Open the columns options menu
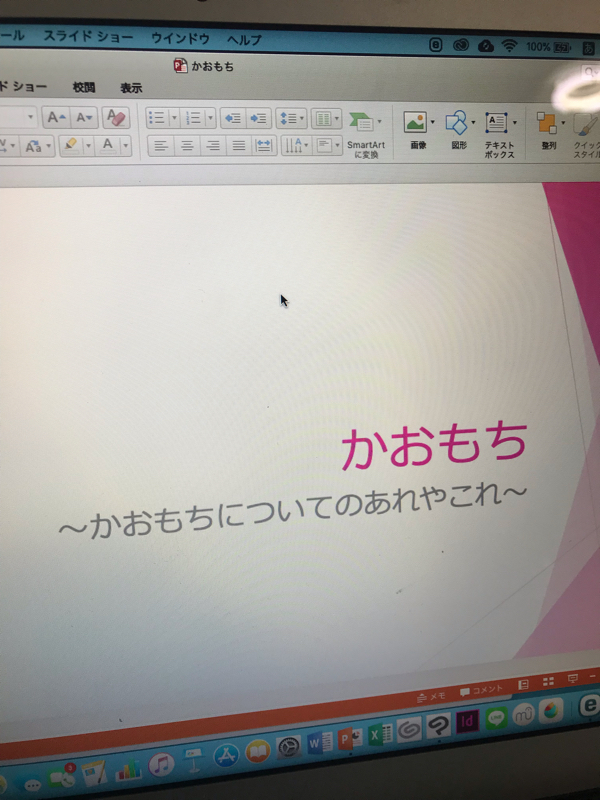This screenshot has width=600, height=800. click(327, 119)
